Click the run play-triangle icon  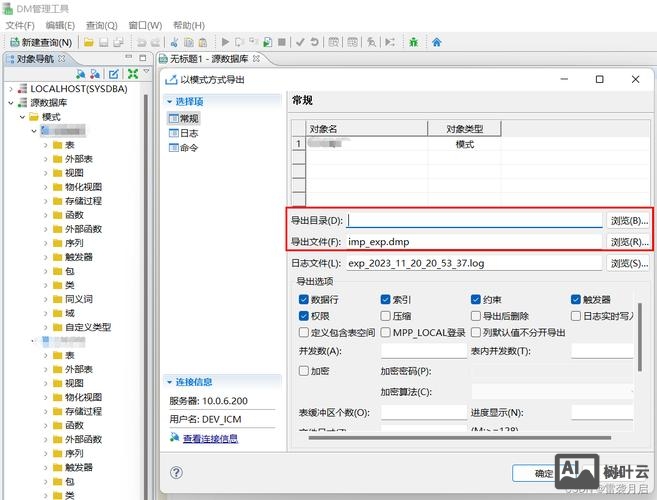[x=225, y=42]
